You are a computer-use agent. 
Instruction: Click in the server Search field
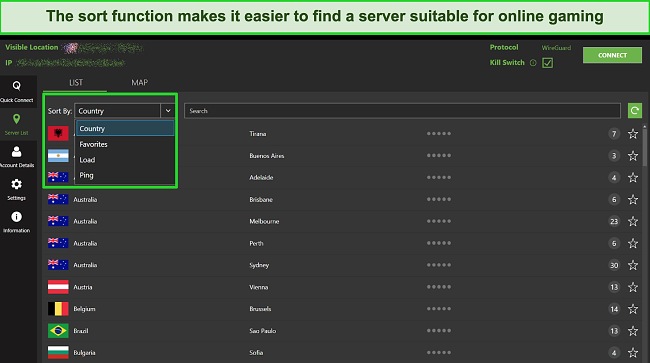(x=402, y=111)
